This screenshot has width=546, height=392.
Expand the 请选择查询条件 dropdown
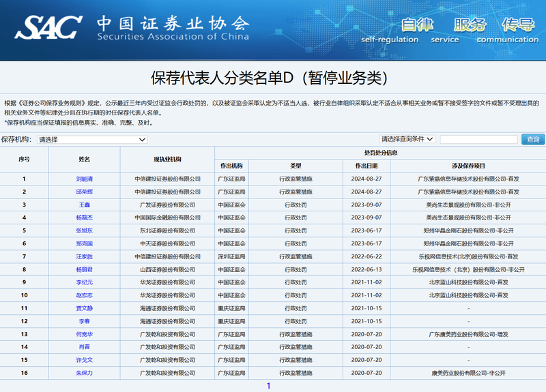coord(407,139)
